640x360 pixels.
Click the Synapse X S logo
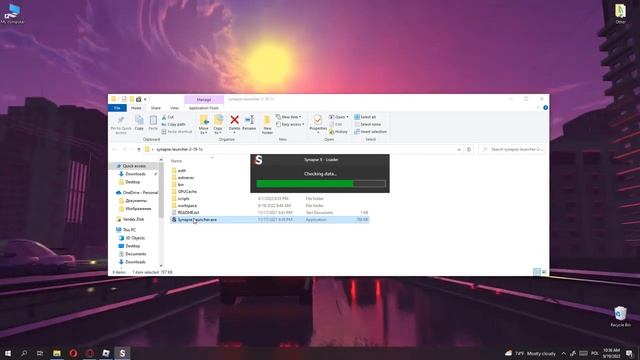tap(258, 160)
